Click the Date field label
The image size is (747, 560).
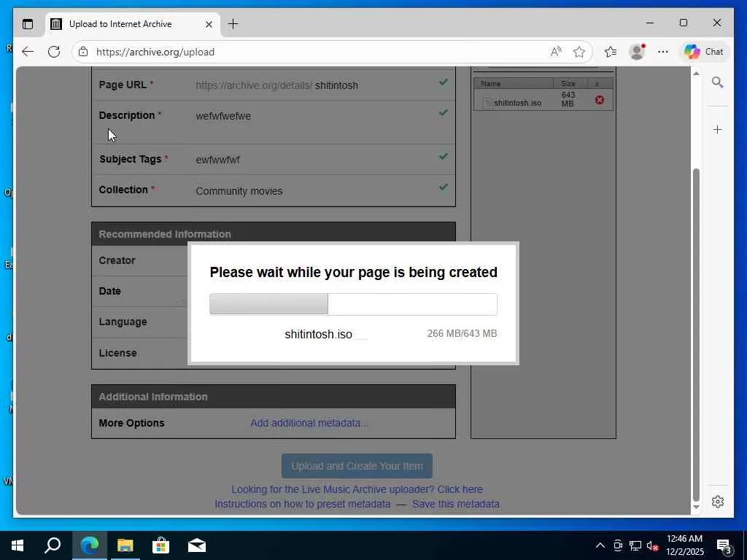[109, 291]
